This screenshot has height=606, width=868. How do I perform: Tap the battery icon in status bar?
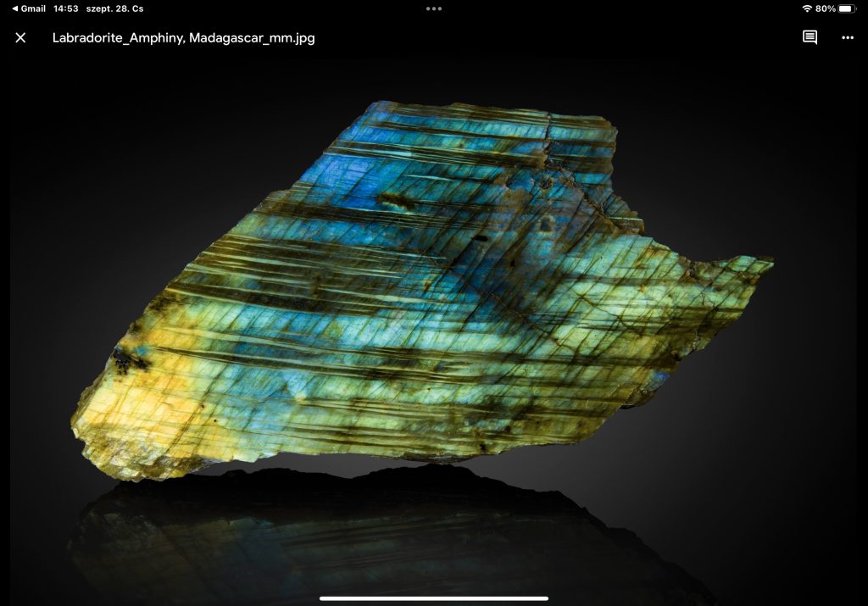pos(847,8)
